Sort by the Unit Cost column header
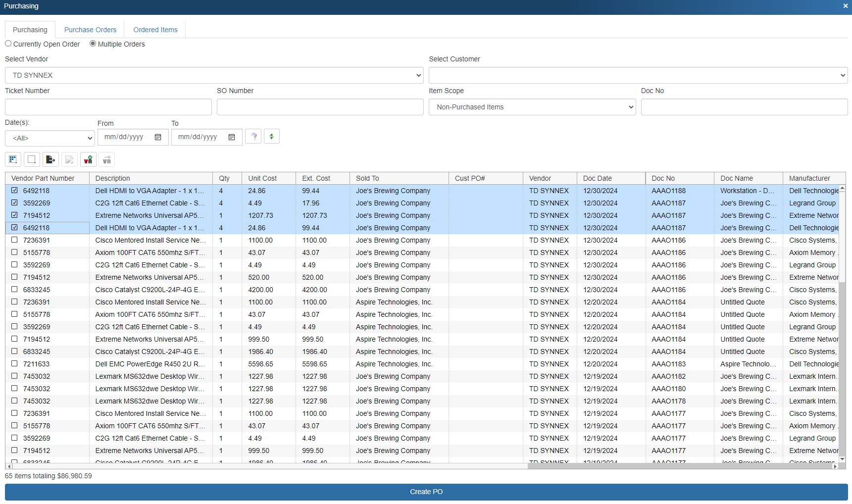852x504 pixels. 262,178
